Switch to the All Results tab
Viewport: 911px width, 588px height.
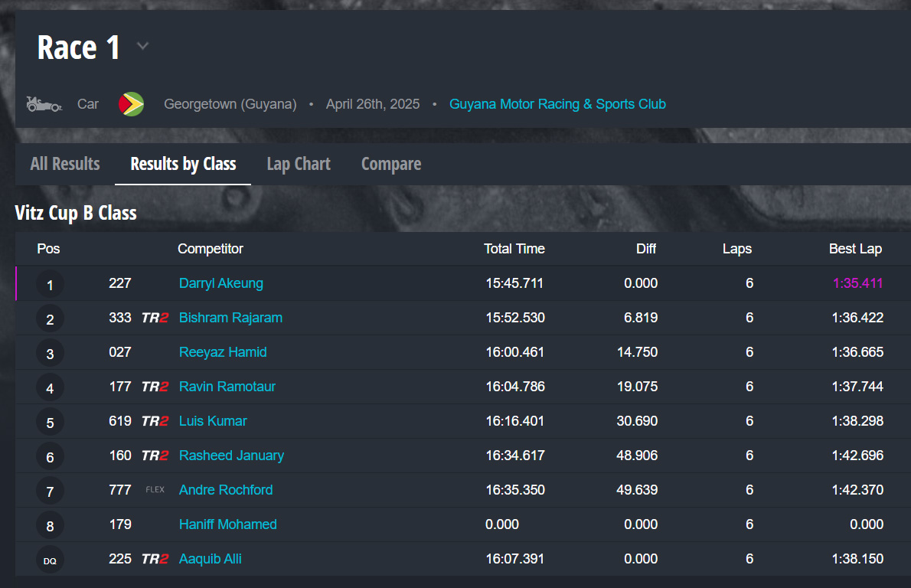tap(65, 164)
